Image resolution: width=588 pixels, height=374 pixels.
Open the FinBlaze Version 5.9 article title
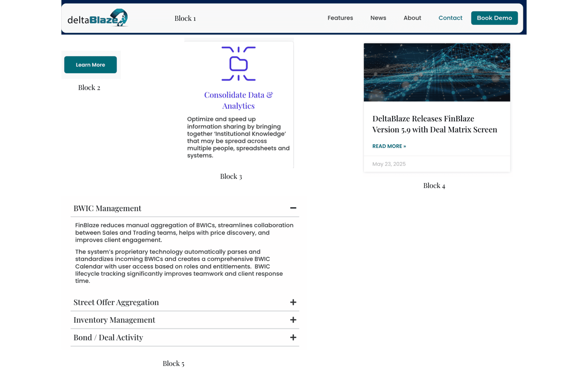click(x=435, y=124)
